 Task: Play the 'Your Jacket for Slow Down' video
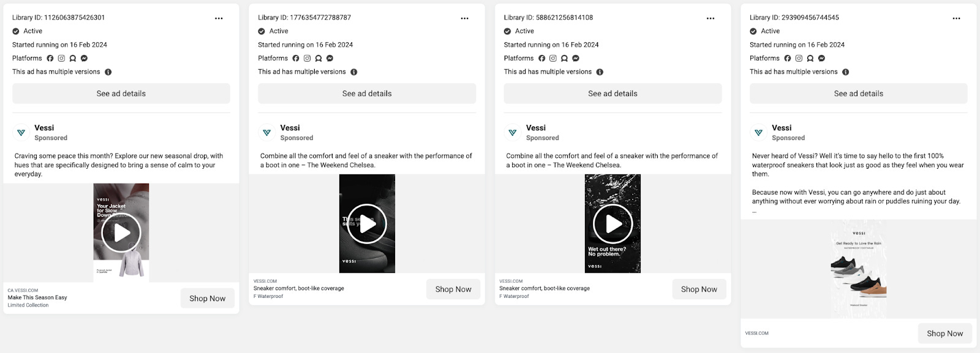pyautogui.click(x=121, y=232)
